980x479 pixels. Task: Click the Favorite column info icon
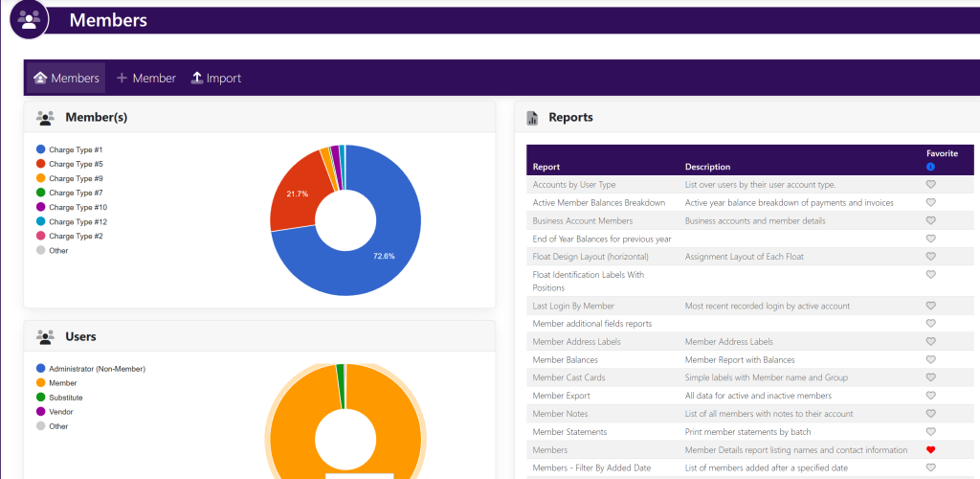[930, 168]
